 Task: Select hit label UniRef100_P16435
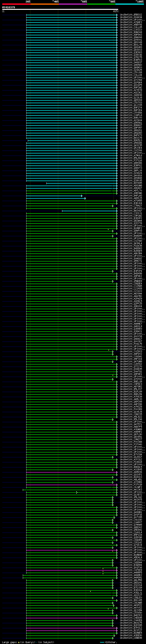(x=131, y=246)
